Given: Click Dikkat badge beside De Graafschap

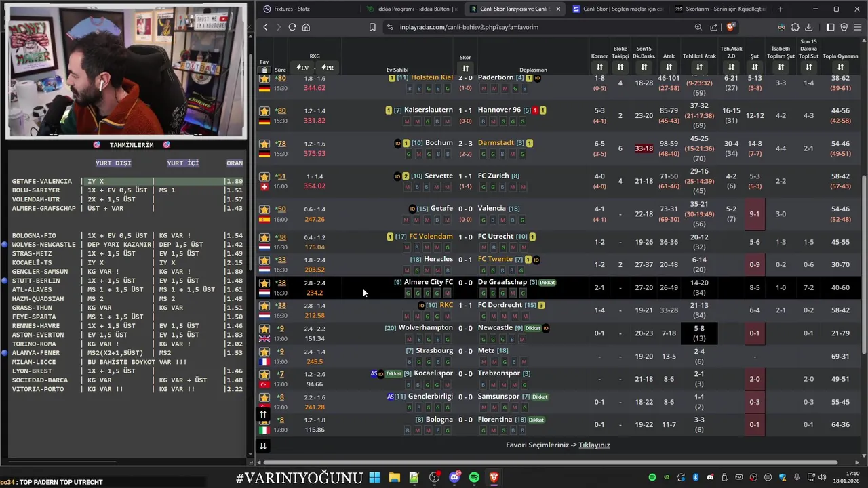Looking at the screenshot, I should (x=548, y=283).
